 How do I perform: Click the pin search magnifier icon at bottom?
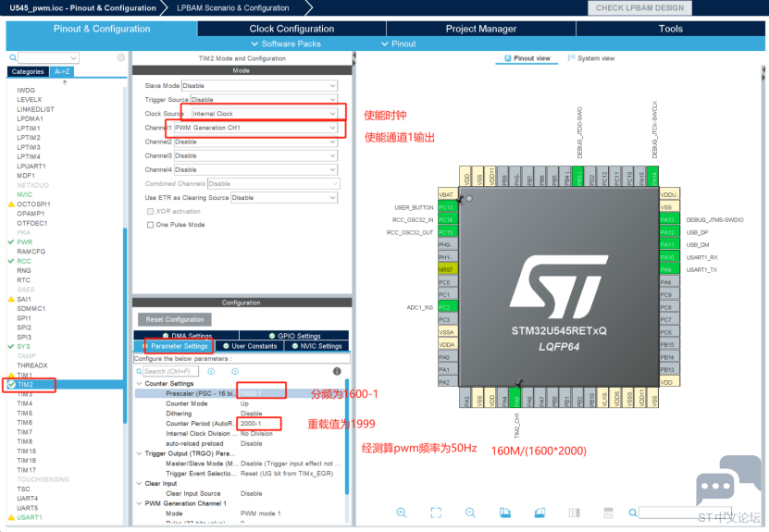pyautogui.click(x=633, y=513)
